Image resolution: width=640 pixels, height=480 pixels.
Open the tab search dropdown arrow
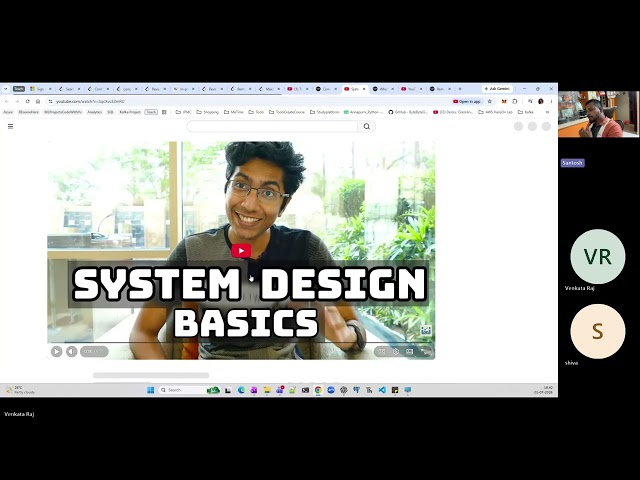6,89
